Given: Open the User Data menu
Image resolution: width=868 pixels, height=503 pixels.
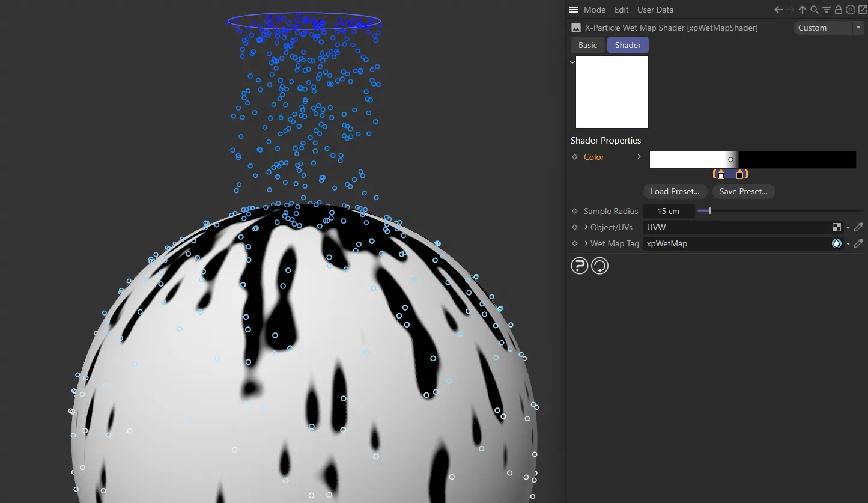Looking at the screenshot, I should (x=655, y=10).
